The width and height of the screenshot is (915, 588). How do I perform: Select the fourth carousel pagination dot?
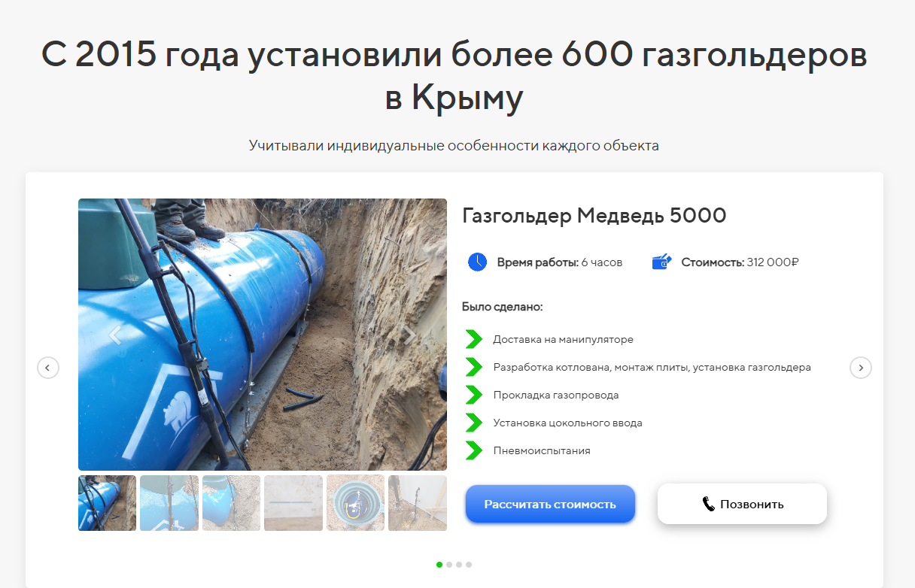coord(469,564)
